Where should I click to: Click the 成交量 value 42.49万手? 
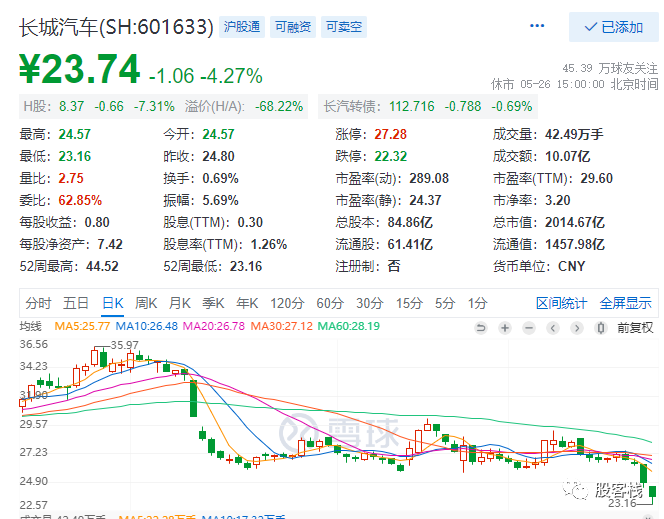[574, 134]
